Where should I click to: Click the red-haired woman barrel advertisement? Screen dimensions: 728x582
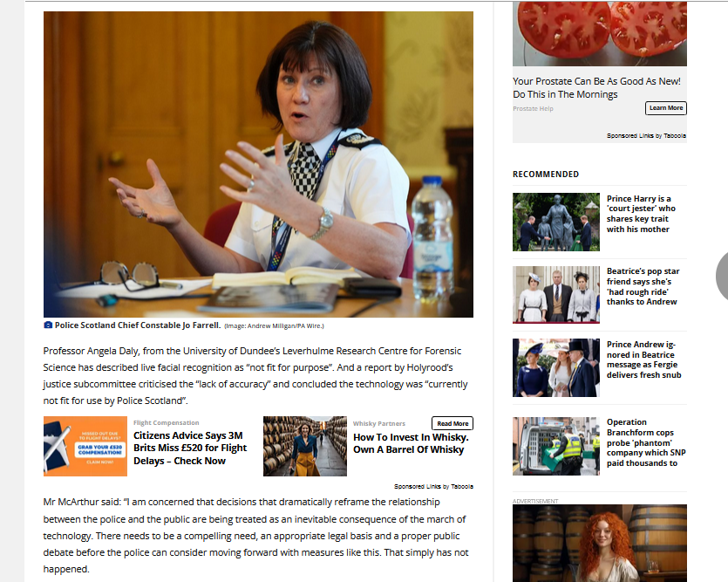(599, 543)
